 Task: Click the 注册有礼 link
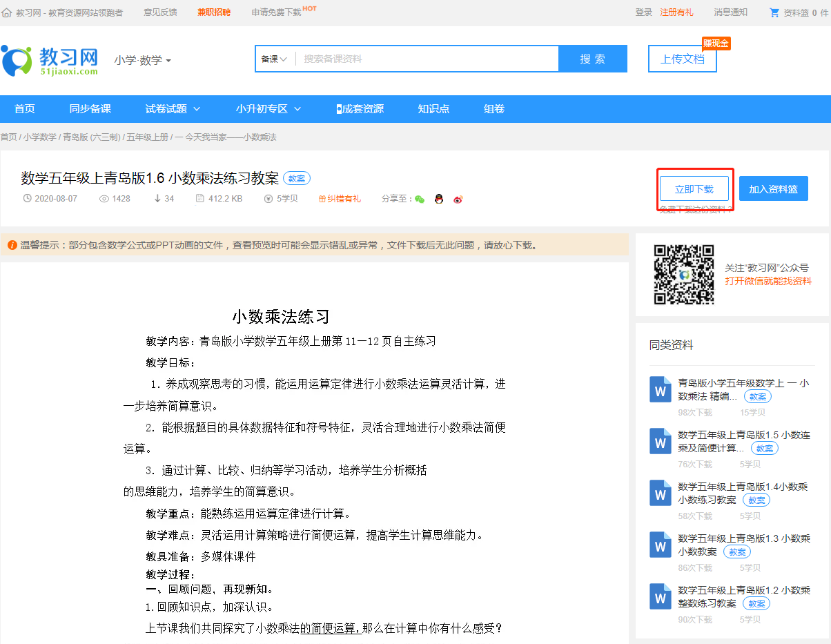676,12
